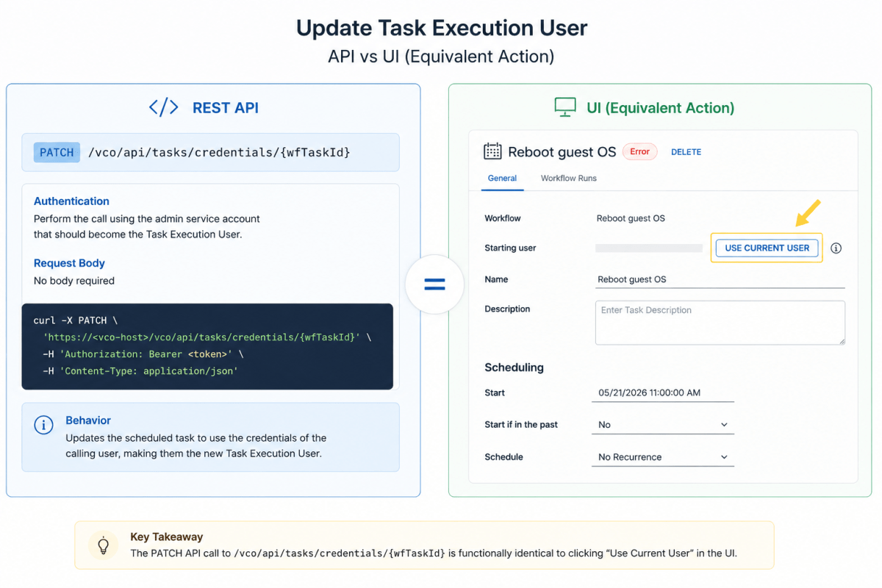The width and height of the screenshot is (882, 588).
Task: Click the endpoint path /vco/api/tasks/credentials/{wfTaskId} box
Action: (210, 152)
